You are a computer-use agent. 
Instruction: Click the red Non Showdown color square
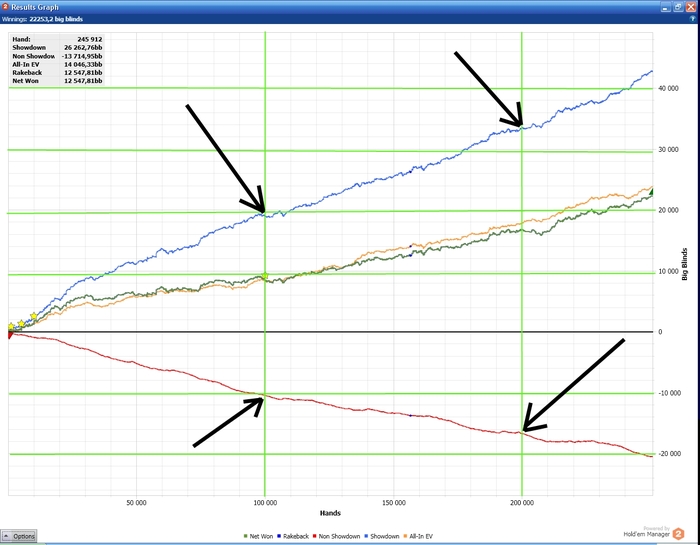coord(315,537)
